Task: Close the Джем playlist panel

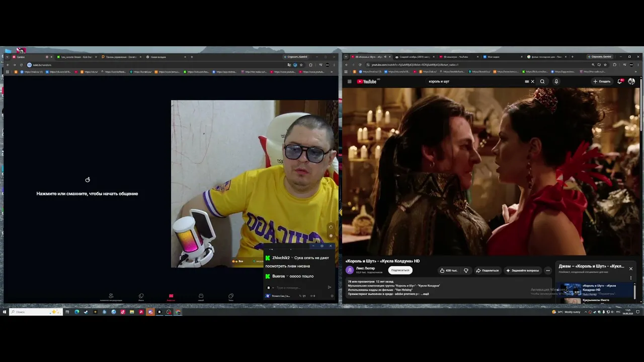Action: (630, 268)
